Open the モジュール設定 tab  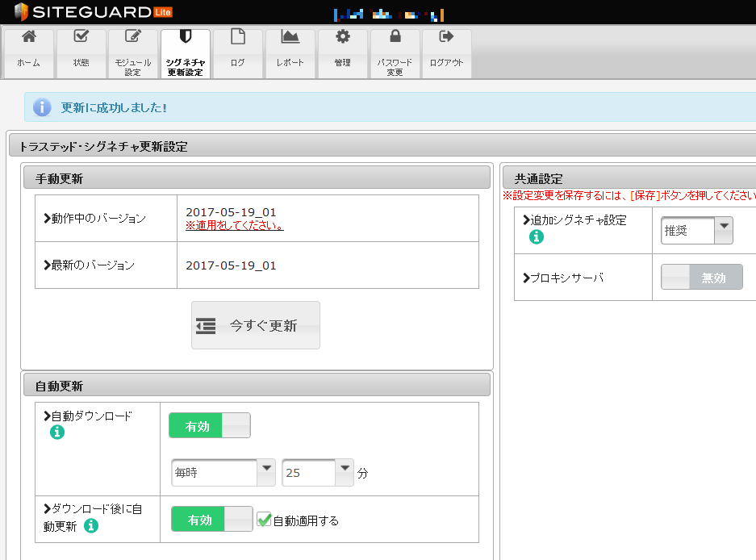pos(132,52)
